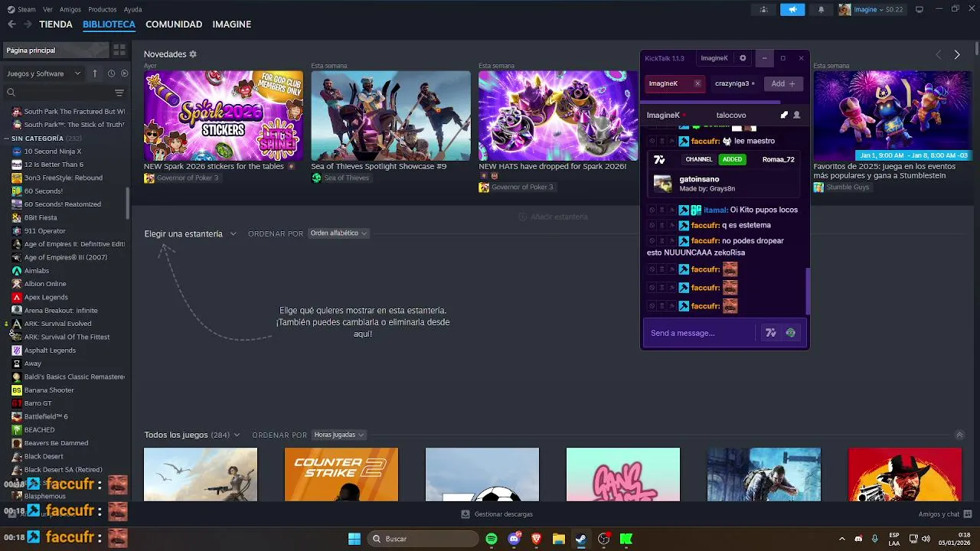Open the Horas jugadas sort dropdown
The width and height of the screenshot is (980, 551).
tap(339, 435)
